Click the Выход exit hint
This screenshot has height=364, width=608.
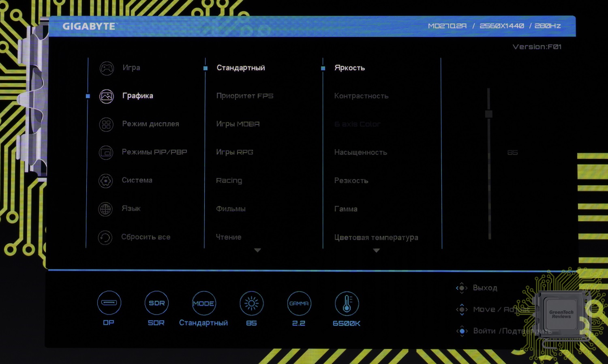(485, 288)
